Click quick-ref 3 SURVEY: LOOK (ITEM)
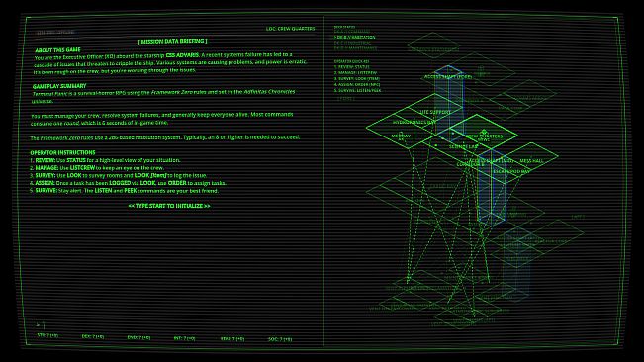The width and height of the screenshot is (644, 362). 357,78
